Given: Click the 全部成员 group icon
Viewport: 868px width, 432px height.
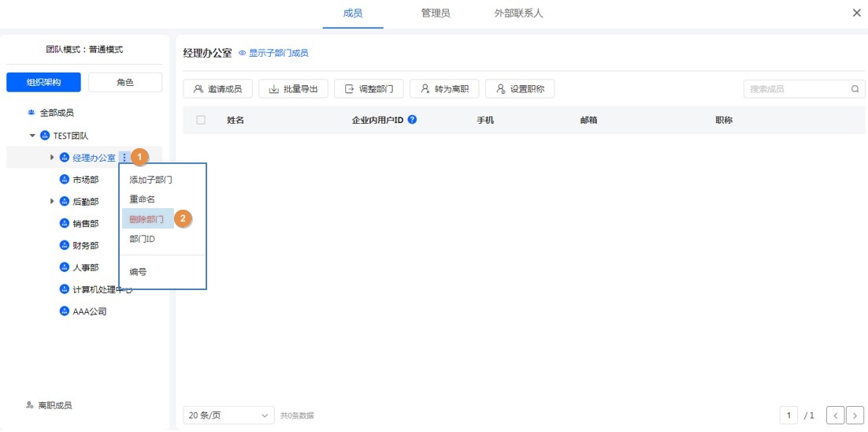Looking at the screenshot, I should pyautogui.click(x=32, y=114).
